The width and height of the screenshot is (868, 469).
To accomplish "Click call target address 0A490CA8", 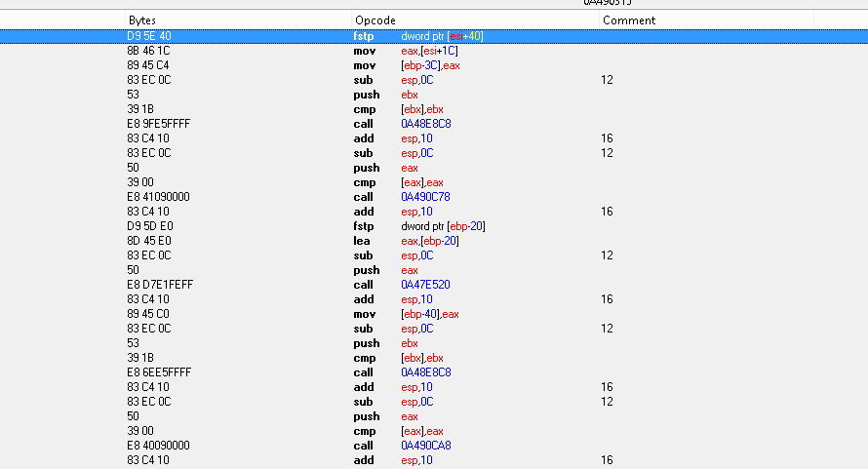I will [x=425, y=446].
